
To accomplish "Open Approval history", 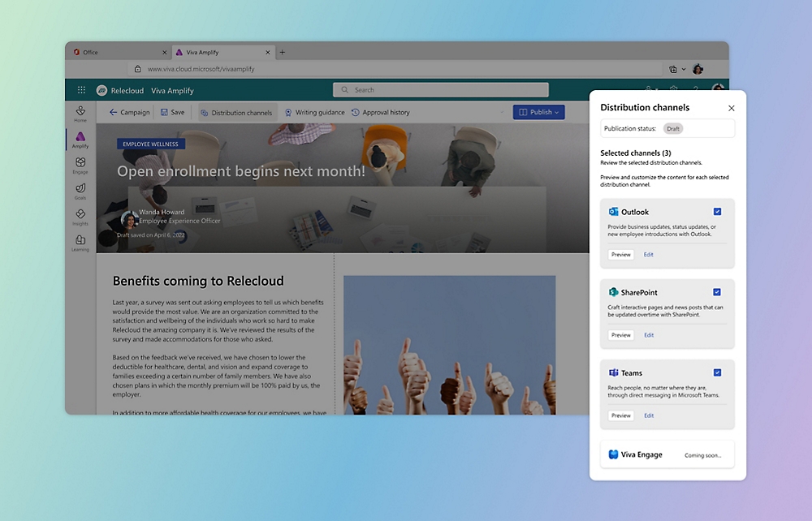I will tap(381, 112).
